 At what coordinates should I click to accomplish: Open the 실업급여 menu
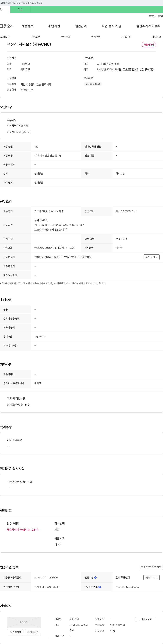pos(81,26)
